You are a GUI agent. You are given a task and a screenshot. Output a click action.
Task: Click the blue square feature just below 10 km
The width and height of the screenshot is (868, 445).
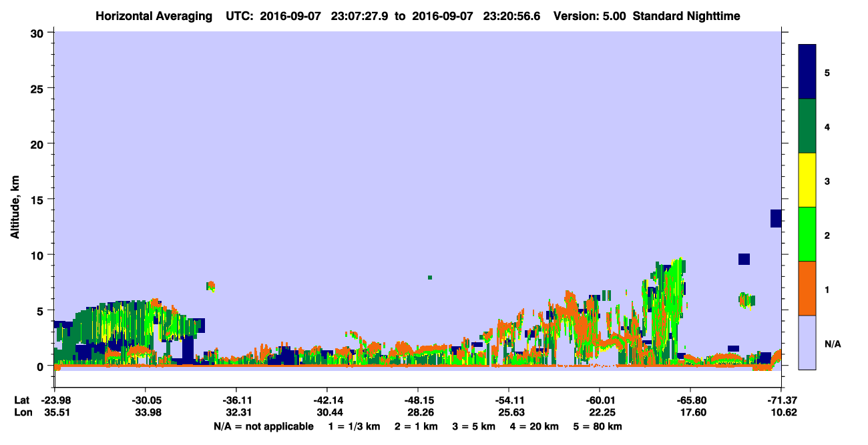point(744,259)
